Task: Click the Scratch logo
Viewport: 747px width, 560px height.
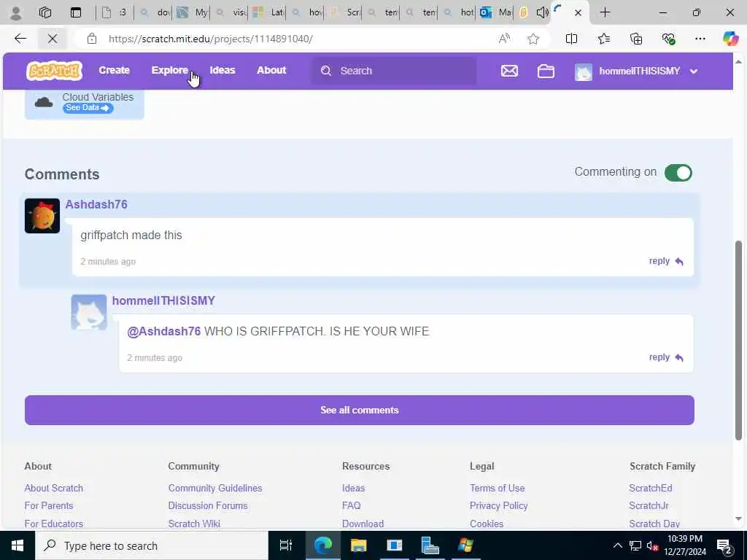Action: click(54, 71)
